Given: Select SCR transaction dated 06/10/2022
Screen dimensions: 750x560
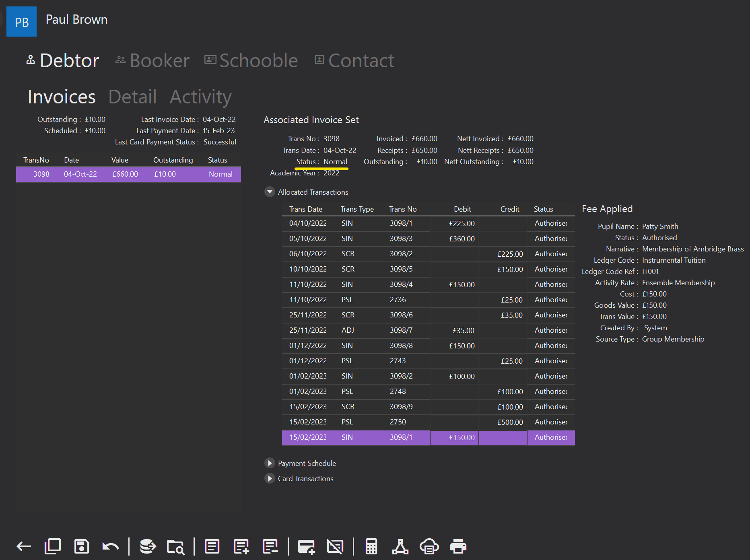Looking at the screenshot, I should pos(429,254).
